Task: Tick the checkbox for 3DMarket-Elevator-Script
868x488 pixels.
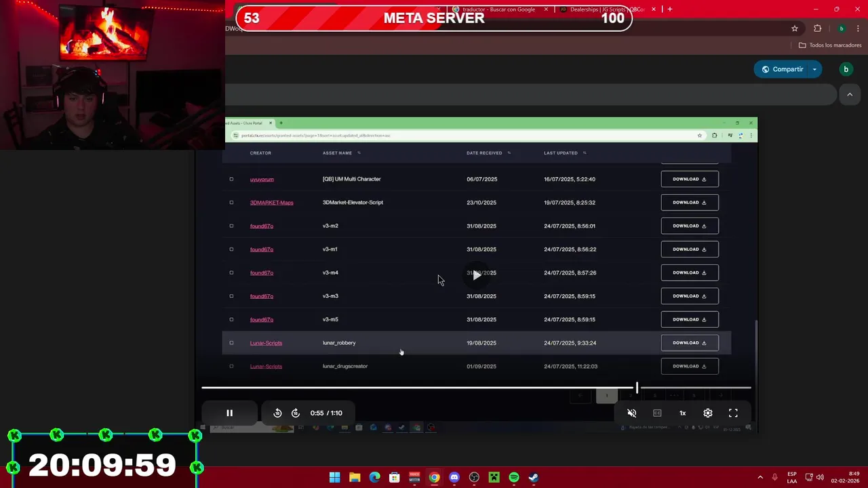Action: point(231,203)
